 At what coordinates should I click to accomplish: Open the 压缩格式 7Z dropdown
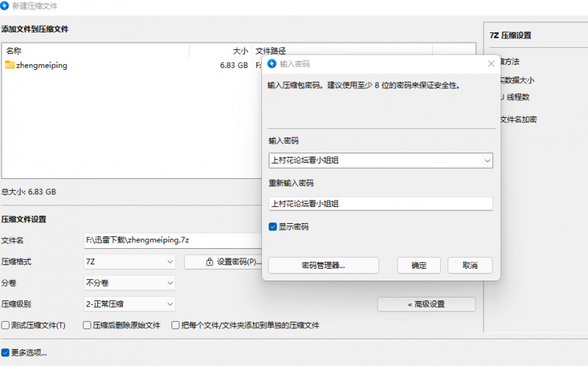(130, 261)
